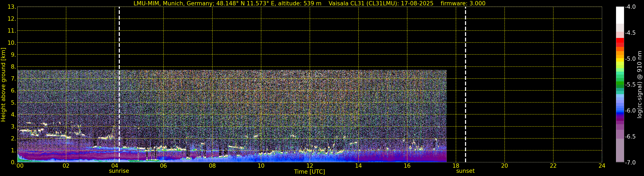Click the colorbar tick label '-4.5'
The width and height of the screenshot is (644, 176).
pos(630,33)
